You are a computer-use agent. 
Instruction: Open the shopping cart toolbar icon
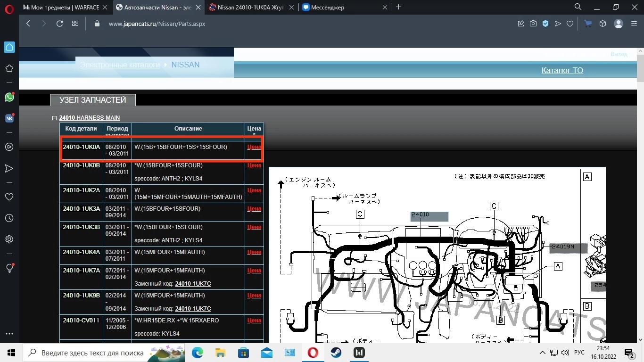point(588,24)
